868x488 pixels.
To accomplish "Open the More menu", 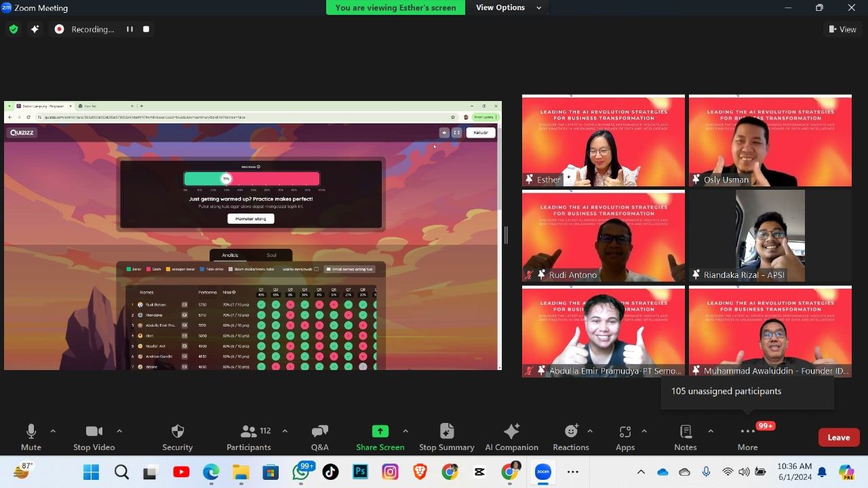I will click(747, 432).
